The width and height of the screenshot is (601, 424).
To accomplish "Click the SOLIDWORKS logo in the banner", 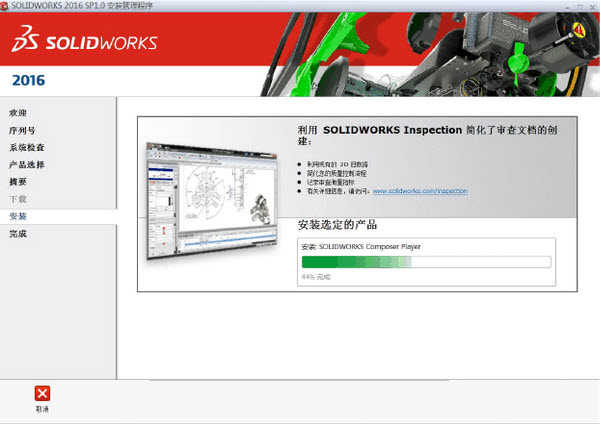I will (x=84, y=39).
